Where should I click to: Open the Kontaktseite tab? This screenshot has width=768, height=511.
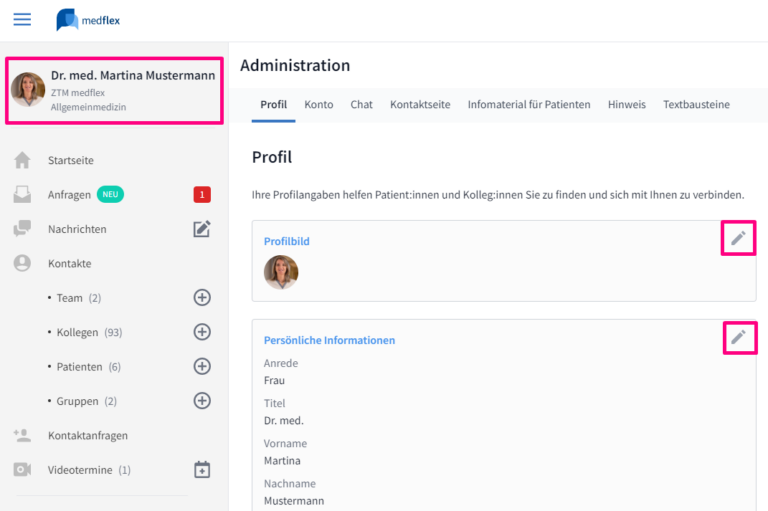(x=420, y=104)
